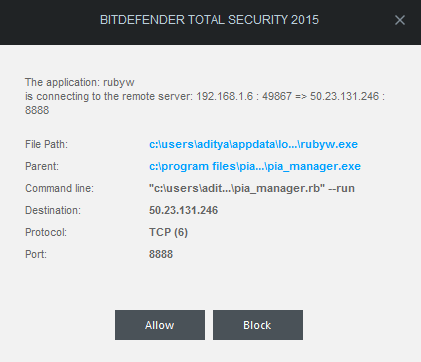Click the Protocol label
The height and width of the screenshot is (362, 421).
coord(46,232)
